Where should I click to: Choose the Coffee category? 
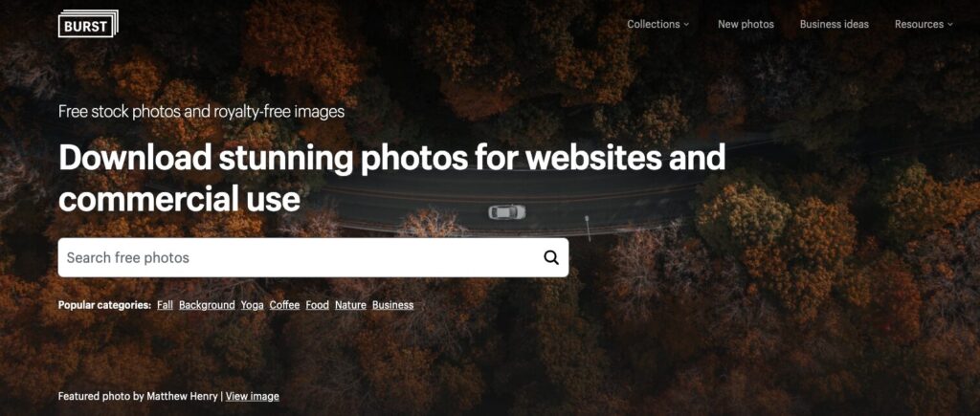284,305
